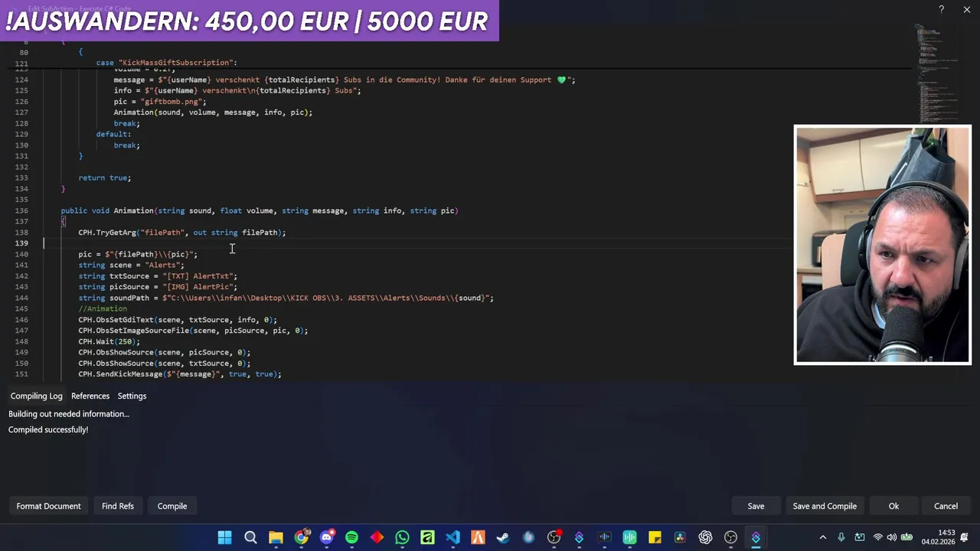Switch to the Compiling Log tab
This screenshot has width=980, height=551.
point(36,396)
